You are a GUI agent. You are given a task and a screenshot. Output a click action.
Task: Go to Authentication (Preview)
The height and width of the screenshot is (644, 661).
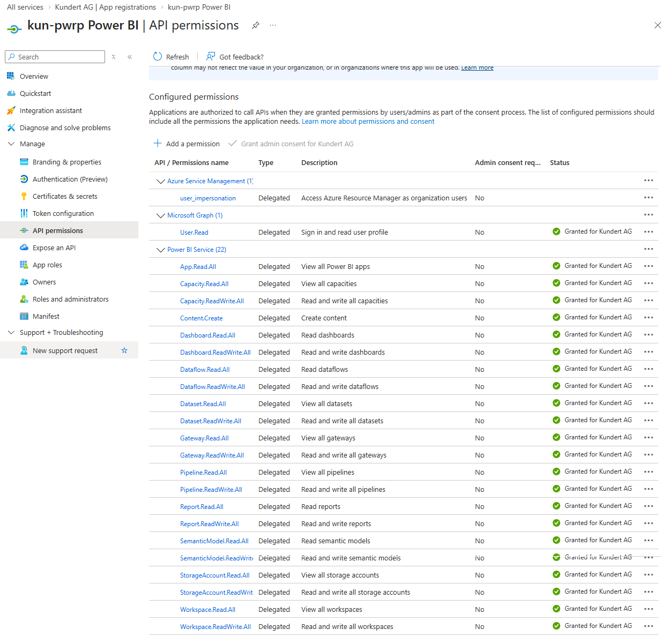point(70,179)
